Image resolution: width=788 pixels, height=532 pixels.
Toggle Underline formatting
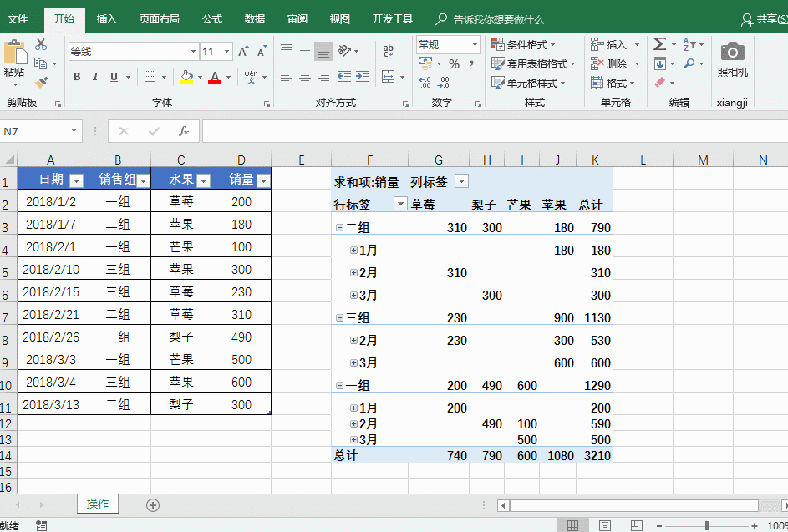pos(114,77)
